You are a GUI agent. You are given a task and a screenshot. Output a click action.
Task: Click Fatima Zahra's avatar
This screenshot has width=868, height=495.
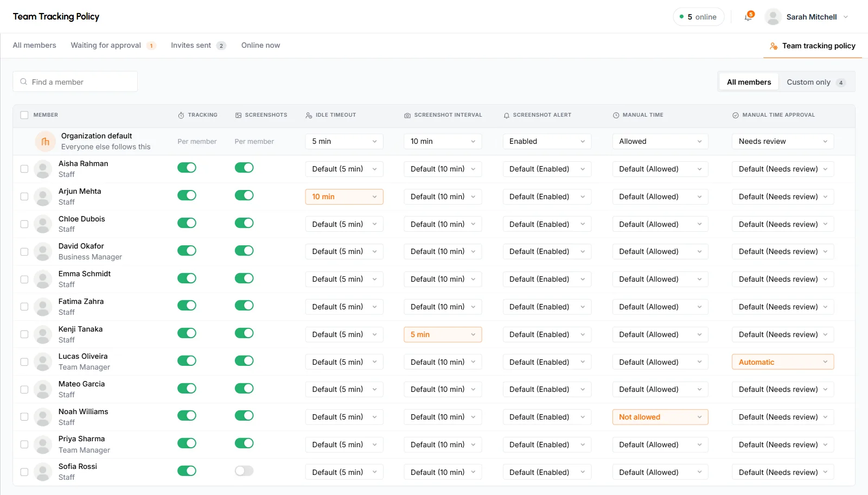pyautogui.click(x=43, y=307)
